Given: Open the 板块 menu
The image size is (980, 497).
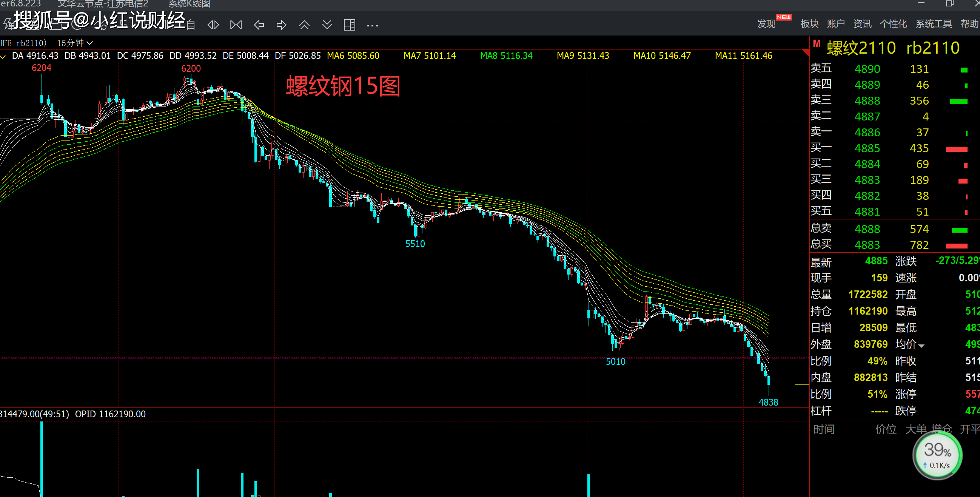Looking at the screenshot, I should (809, 23).
